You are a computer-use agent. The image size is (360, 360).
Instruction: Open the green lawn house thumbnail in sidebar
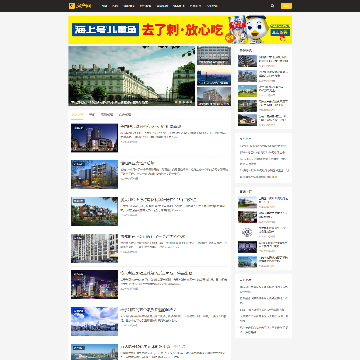247,91
